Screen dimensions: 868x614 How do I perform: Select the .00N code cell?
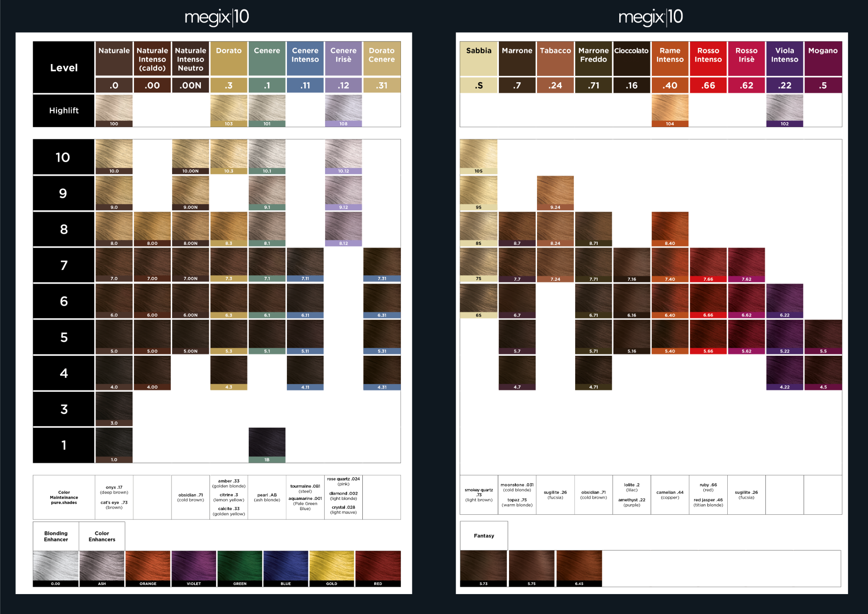(190, 85)
